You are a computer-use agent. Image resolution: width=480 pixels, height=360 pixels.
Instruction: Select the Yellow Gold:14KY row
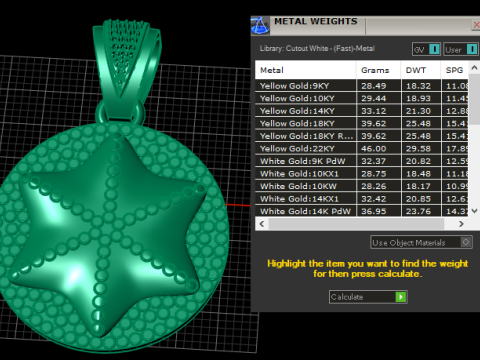pyautogui.click(x=362, y=111)
